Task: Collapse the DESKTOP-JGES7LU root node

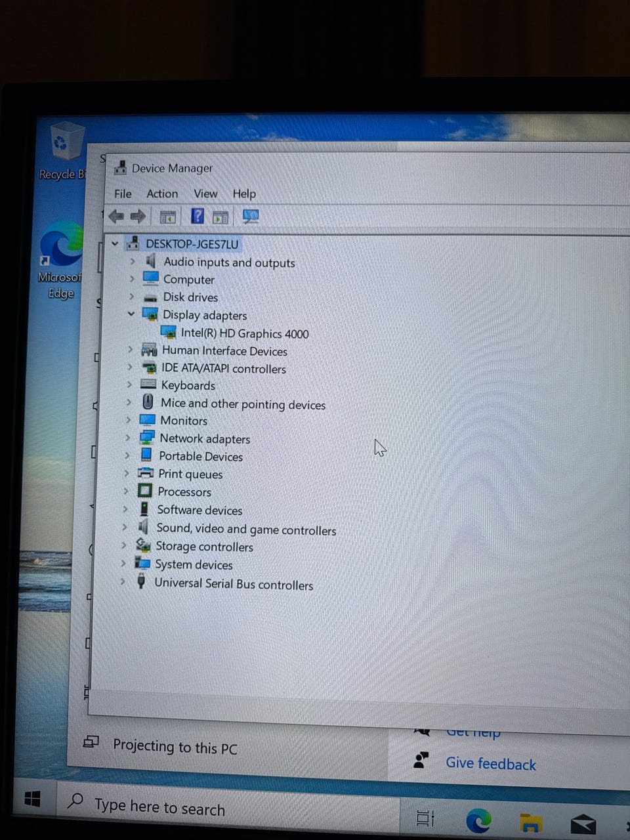Action: coord(115,243)
